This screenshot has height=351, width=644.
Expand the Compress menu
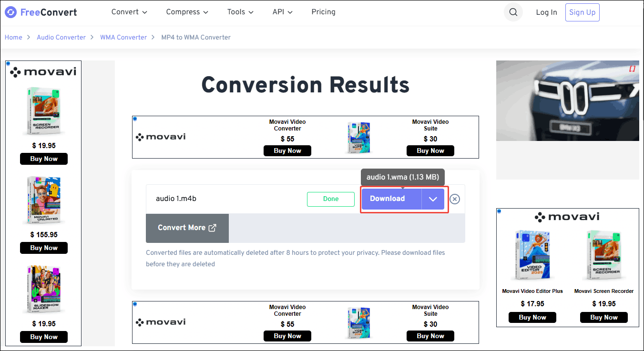pyautogui.click(x=187, y=12)
